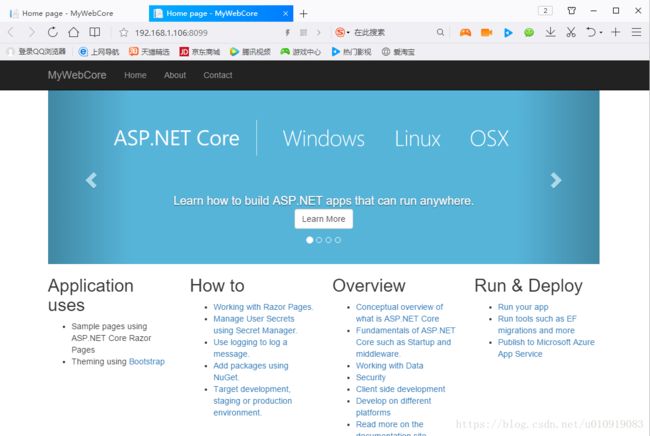
Task: Click the undo closed-tab arrow icon
Action: point(591,32)
